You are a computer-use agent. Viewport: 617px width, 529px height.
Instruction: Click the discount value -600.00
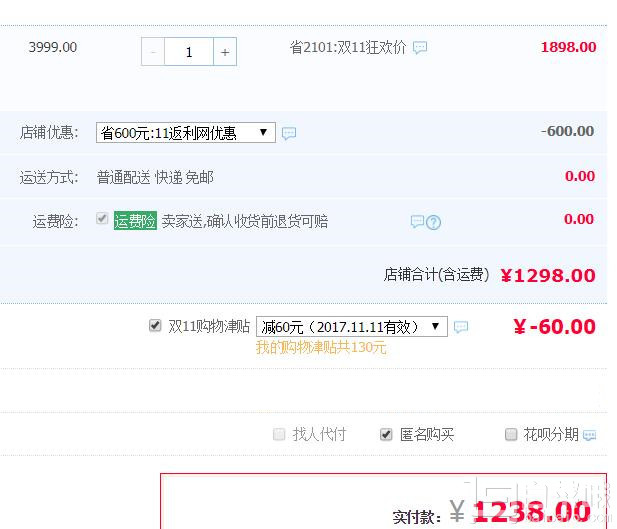click(567, 131)
